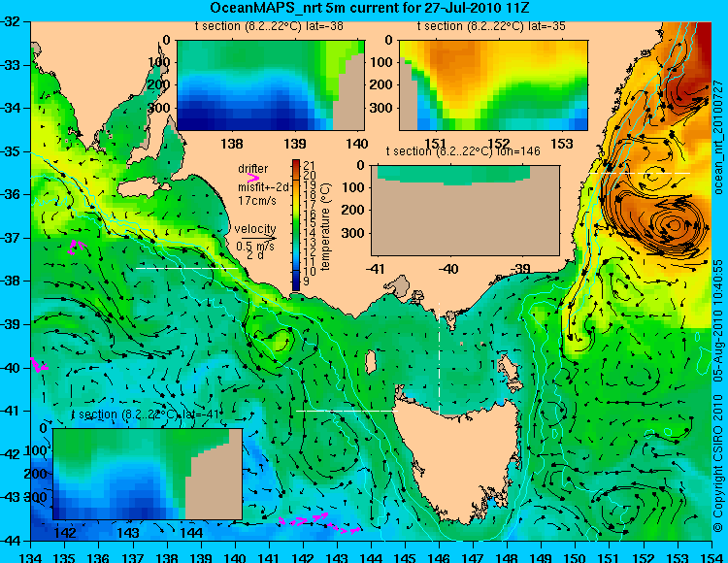Screen dimensions: 728x563
Task: Click the magenta drifter arrows near 135E, -37
Action: click(76, 247)
